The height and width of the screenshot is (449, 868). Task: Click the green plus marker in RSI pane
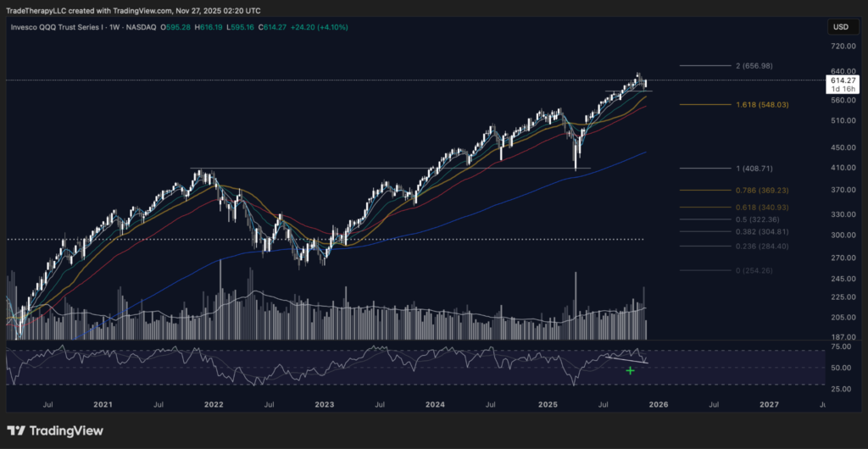coord(630,370)
